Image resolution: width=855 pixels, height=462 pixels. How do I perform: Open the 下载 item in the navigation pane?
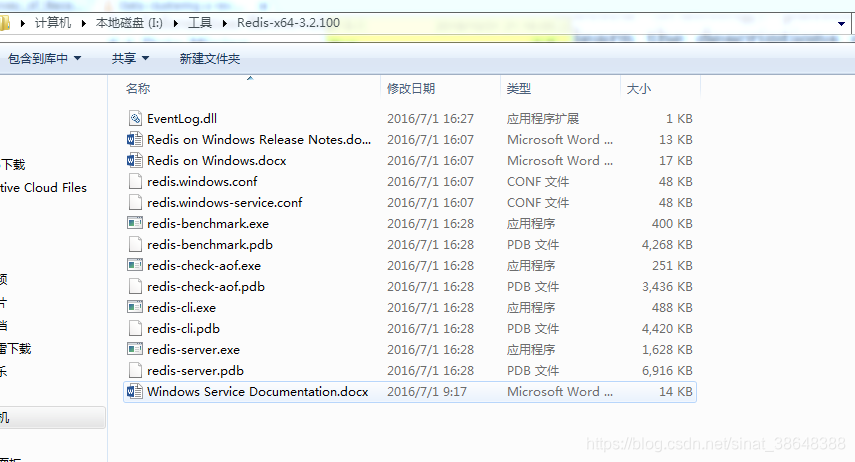point(13,165)
